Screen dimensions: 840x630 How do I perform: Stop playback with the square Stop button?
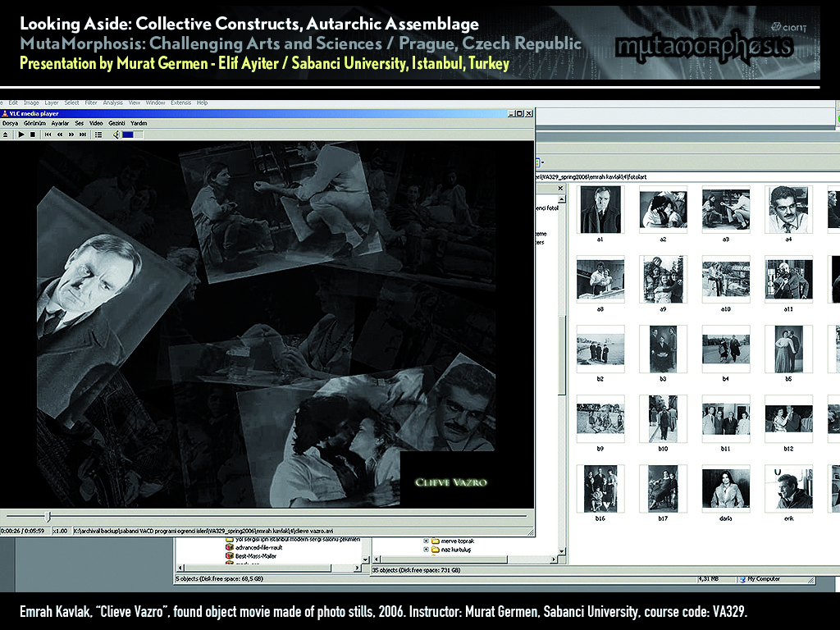coord(33,134)
